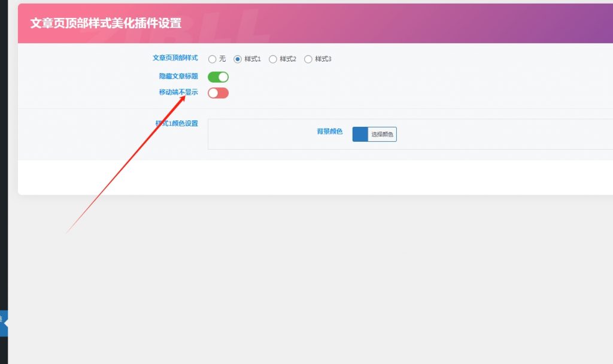Click the 样式1颜色设置 section label
The width and height of the screenshot is (613, 364).
[177, 123]
